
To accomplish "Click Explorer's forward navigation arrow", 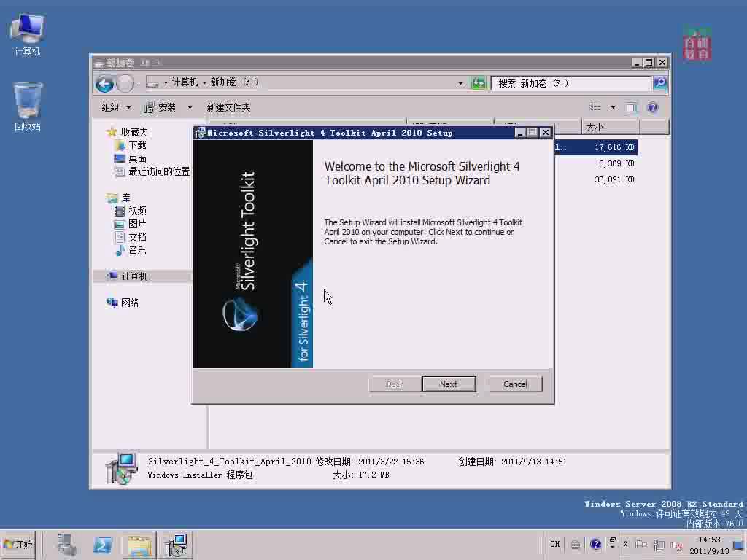I will 125,84.
